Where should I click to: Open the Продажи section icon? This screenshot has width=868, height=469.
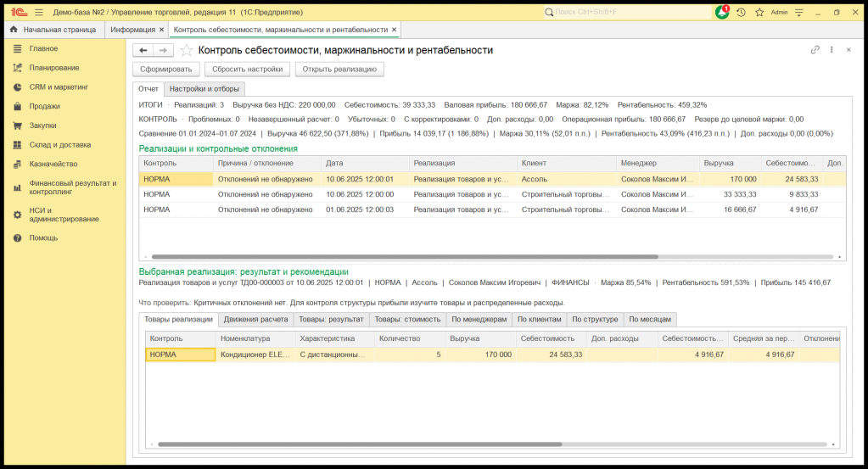click(x=18, y=106)
